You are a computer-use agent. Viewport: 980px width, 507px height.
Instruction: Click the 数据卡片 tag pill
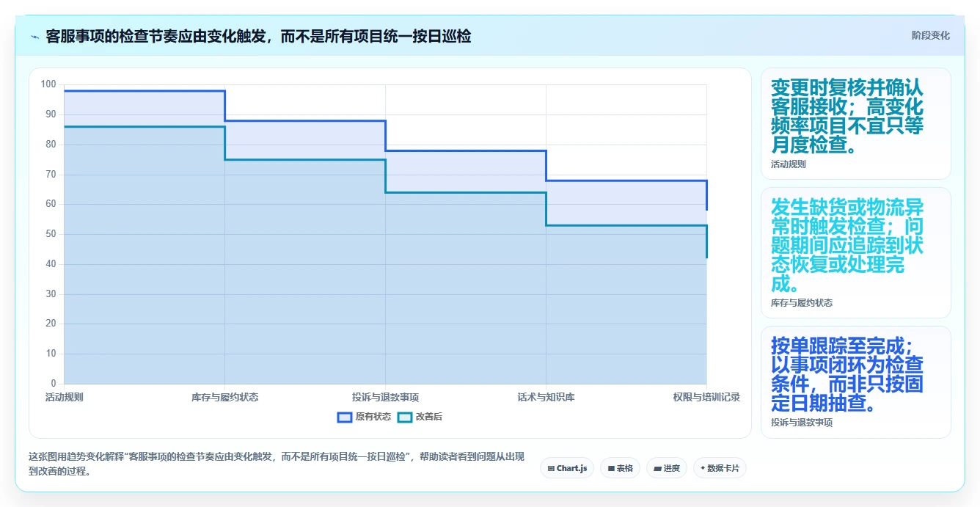point(720,468)
